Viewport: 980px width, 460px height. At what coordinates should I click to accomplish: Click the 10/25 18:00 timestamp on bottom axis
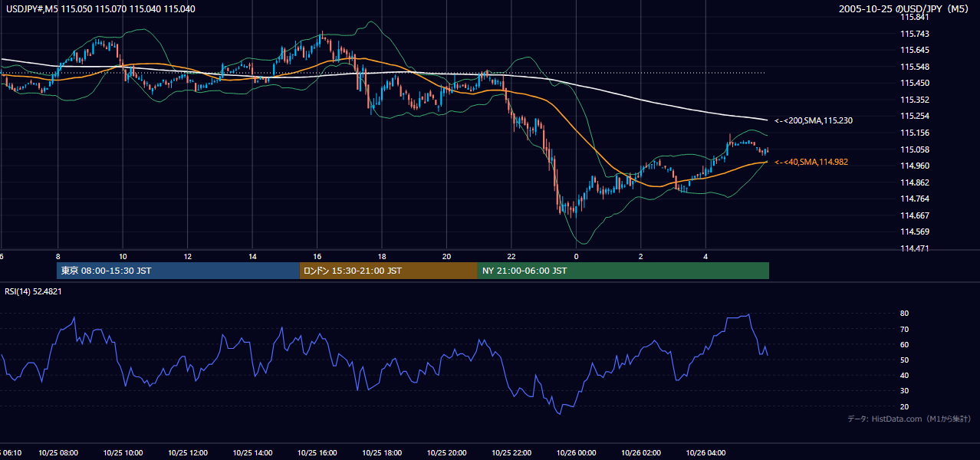click(382, 453)
